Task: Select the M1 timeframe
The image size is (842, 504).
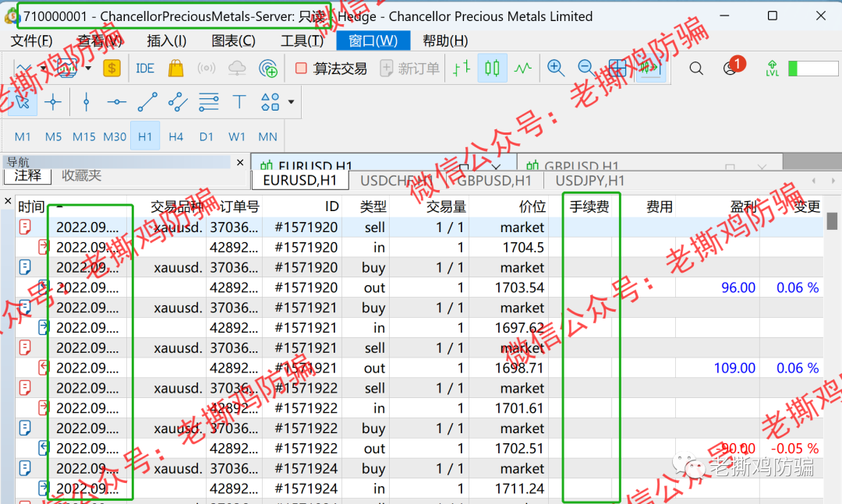Action: (x=23, y=136)
